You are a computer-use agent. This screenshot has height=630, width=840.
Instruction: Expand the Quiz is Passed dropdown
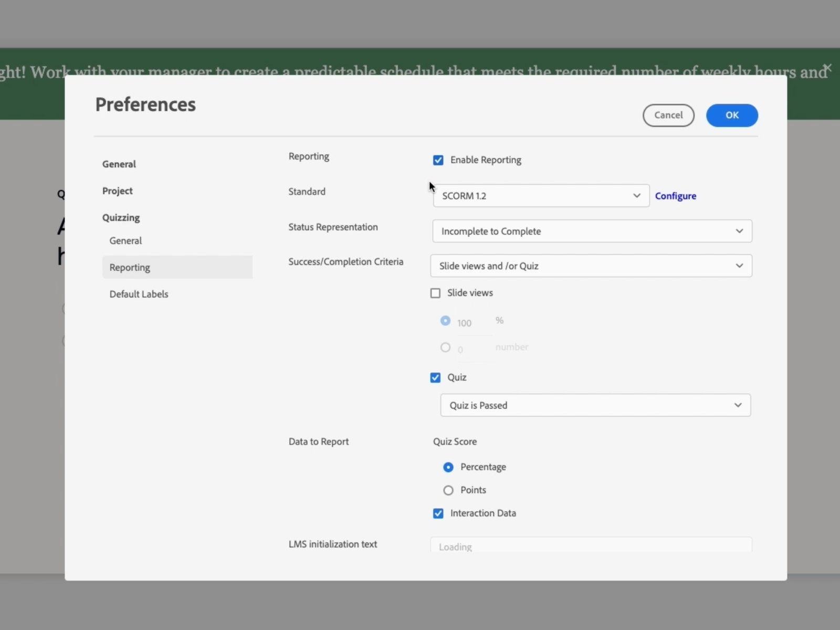point(595,405)
